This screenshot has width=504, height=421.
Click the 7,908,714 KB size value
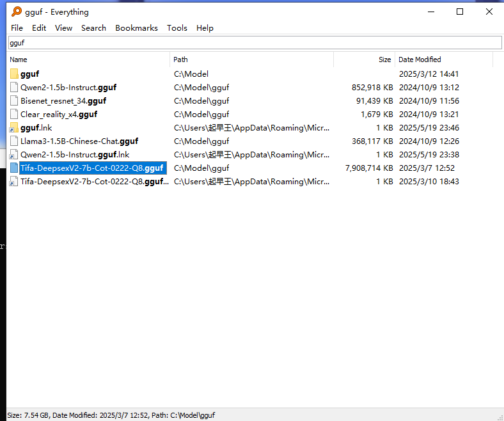pos(369,168)
